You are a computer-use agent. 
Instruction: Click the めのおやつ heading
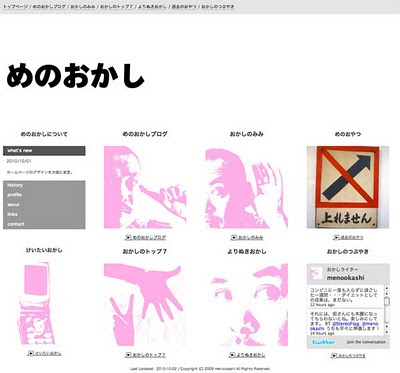348,134
